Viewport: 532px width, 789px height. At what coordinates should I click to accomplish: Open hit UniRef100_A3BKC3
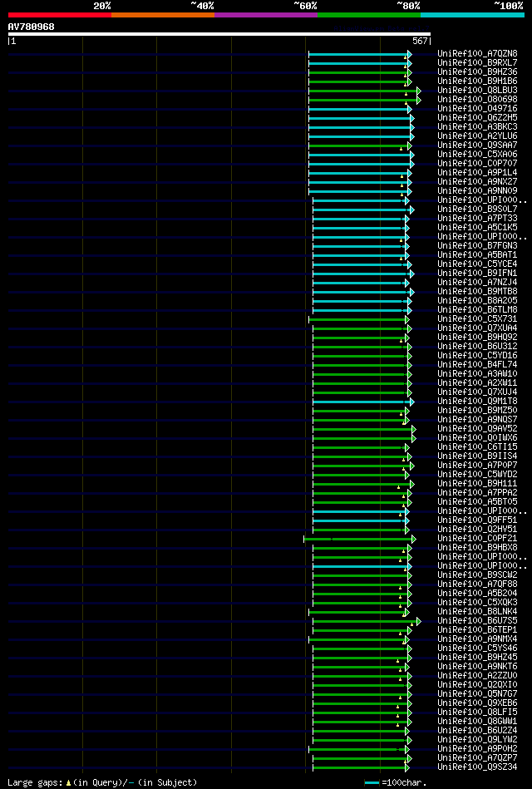click(x=477, y=127)
